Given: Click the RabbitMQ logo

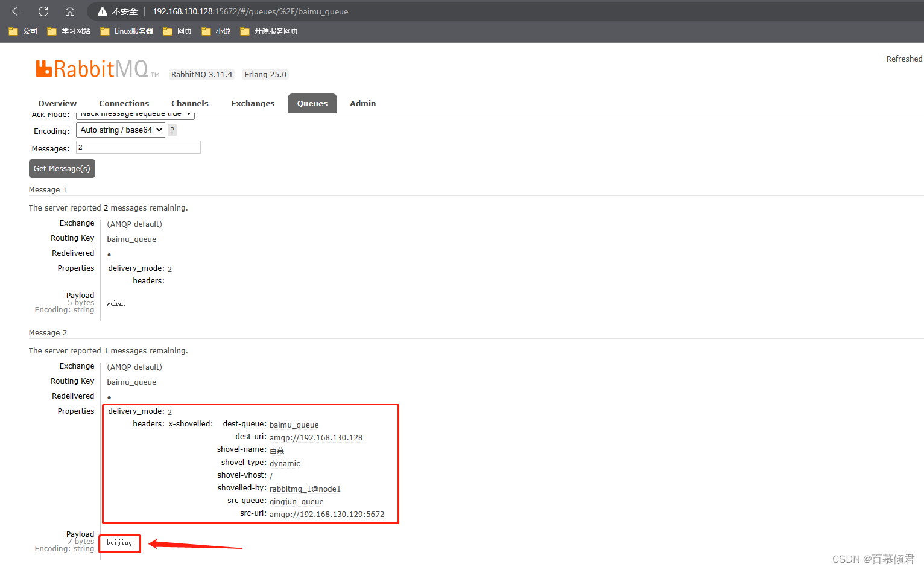Looking at the screenshot, I should [x=97, y=69].
